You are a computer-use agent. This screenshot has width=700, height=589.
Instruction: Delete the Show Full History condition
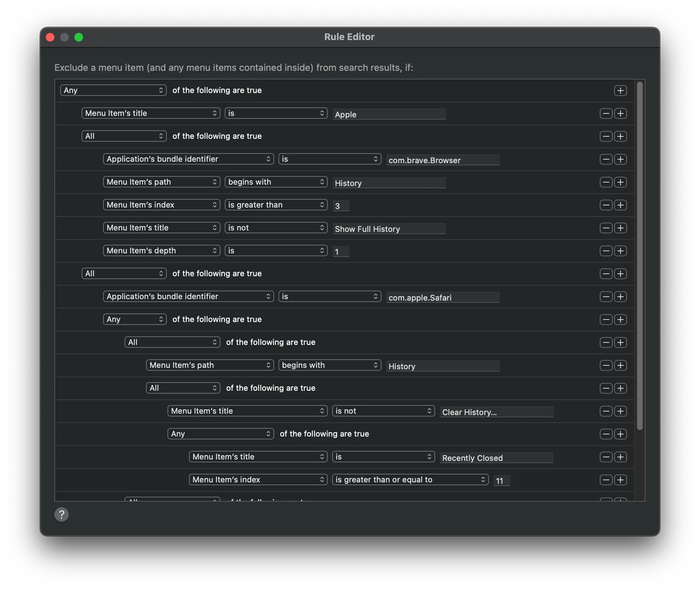(606, 228)
